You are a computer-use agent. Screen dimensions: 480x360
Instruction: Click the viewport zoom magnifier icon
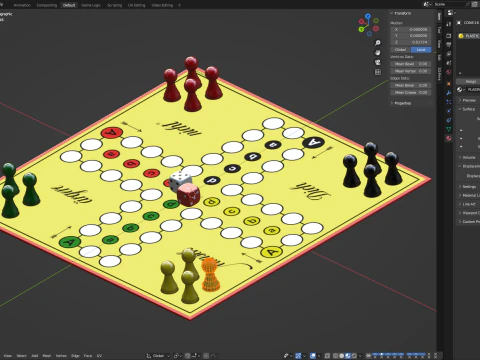378,43
